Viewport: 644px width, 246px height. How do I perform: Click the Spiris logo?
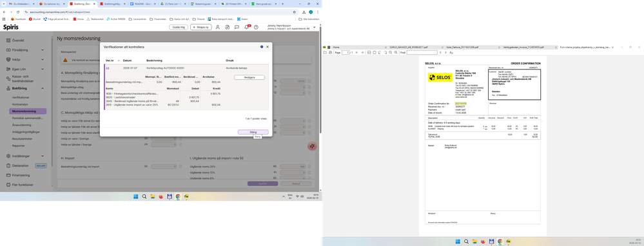click(x=11, y=27)
